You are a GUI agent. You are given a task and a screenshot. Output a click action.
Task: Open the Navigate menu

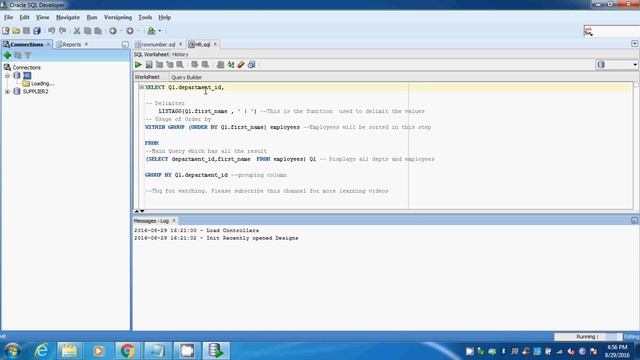[x=68, y=17]
